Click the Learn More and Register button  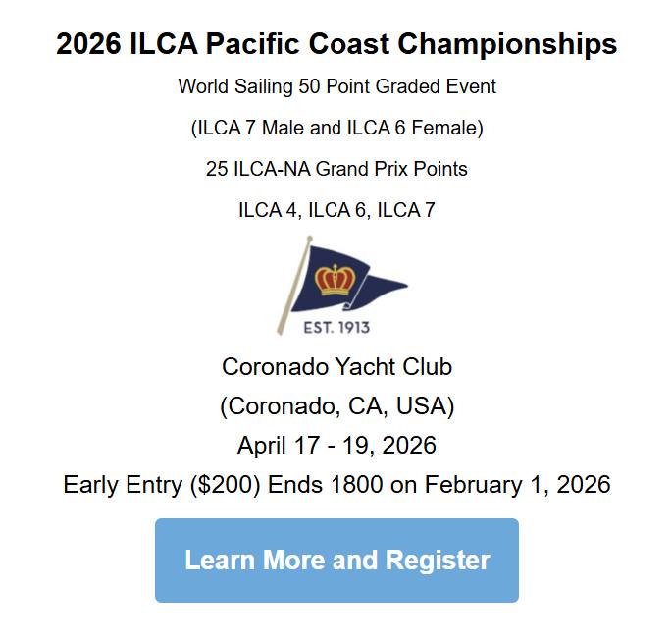point(336,560)
